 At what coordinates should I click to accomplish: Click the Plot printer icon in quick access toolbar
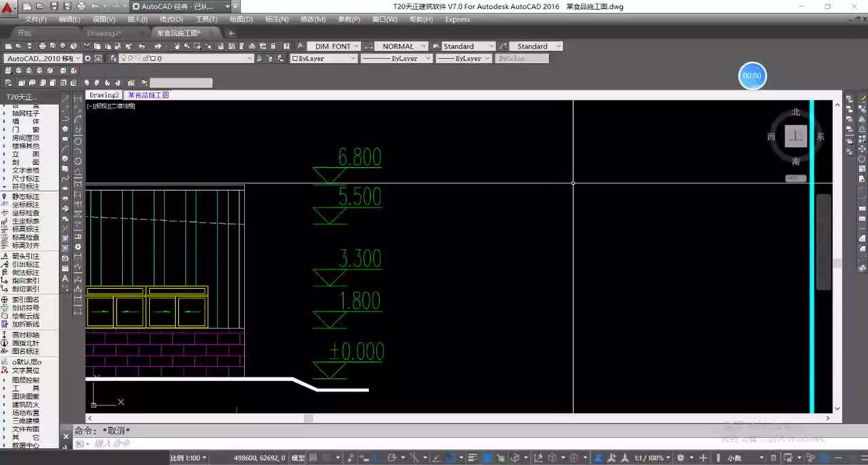point(81,6)
